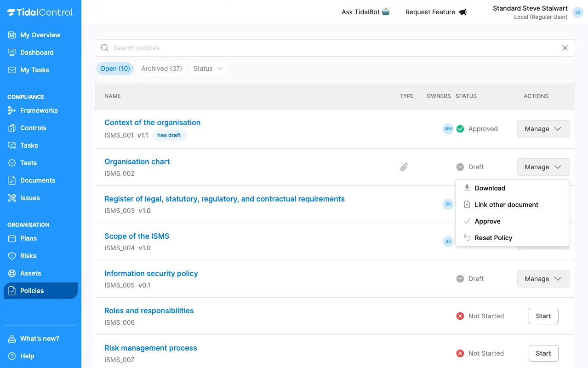Click the Search policies field

335,48
